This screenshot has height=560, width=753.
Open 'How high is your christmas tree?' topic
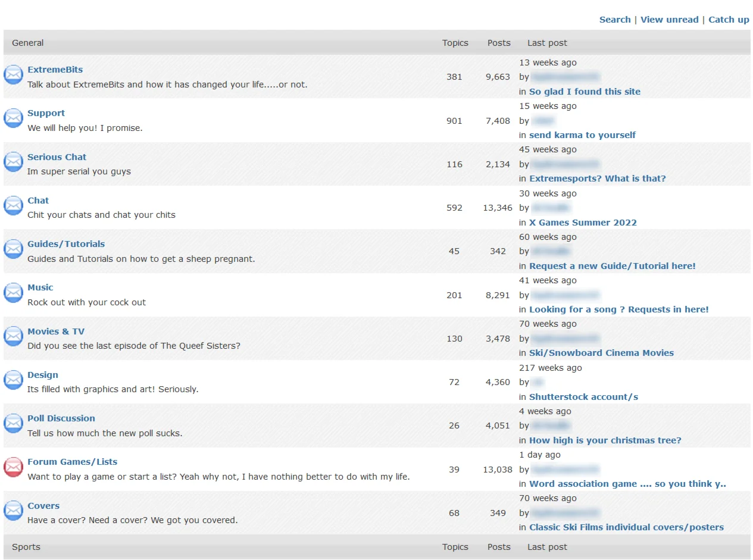click(605, 440)
